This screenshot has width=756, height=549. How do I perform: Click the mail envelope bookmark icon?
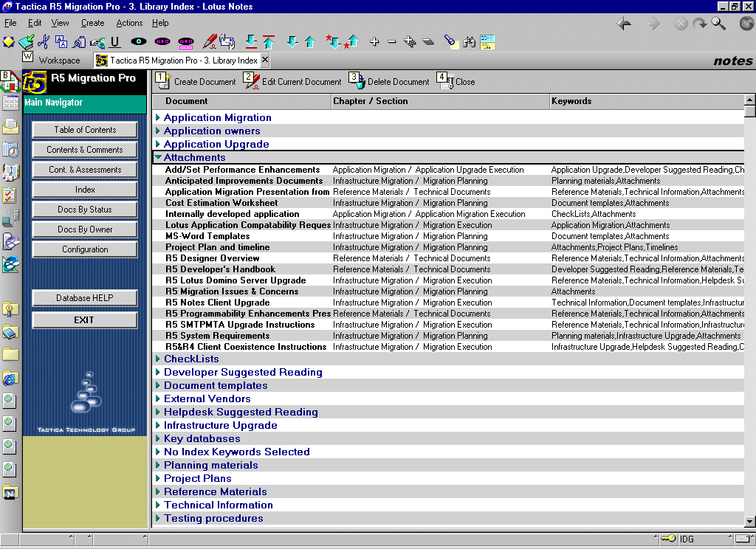tap(10, 126)
